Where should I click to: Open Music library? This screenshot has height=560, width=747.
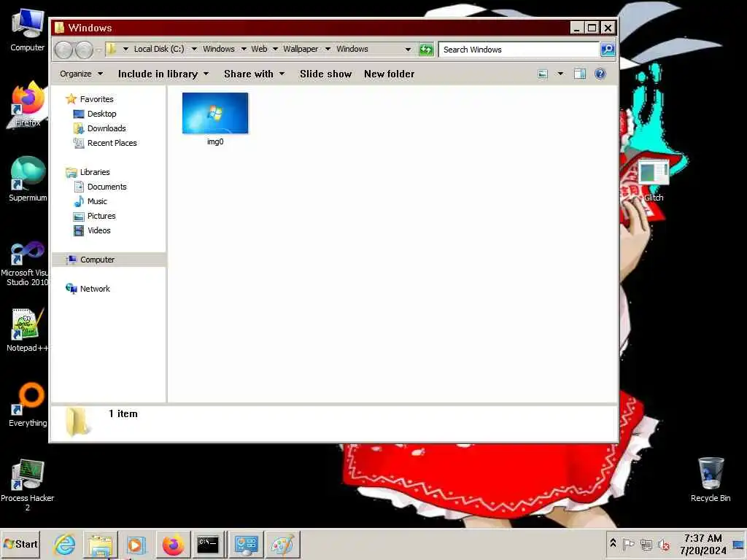(97, 201)
